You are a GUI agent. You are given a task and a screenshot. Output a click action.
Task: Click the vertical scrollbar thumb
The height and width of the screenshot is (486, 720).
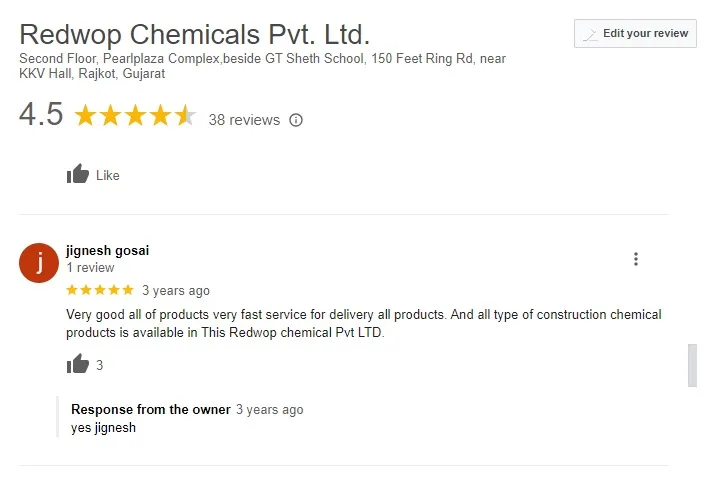coord(692,365)
